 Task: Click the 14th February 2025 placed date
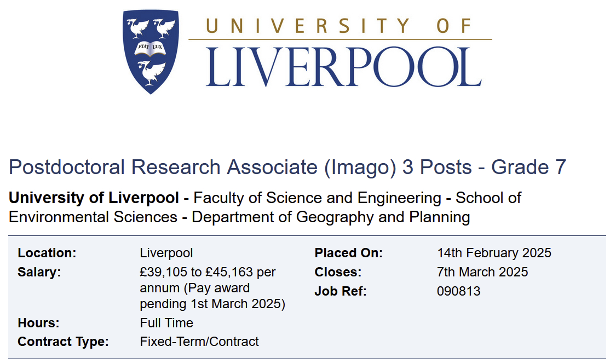[x=494, y=253]
